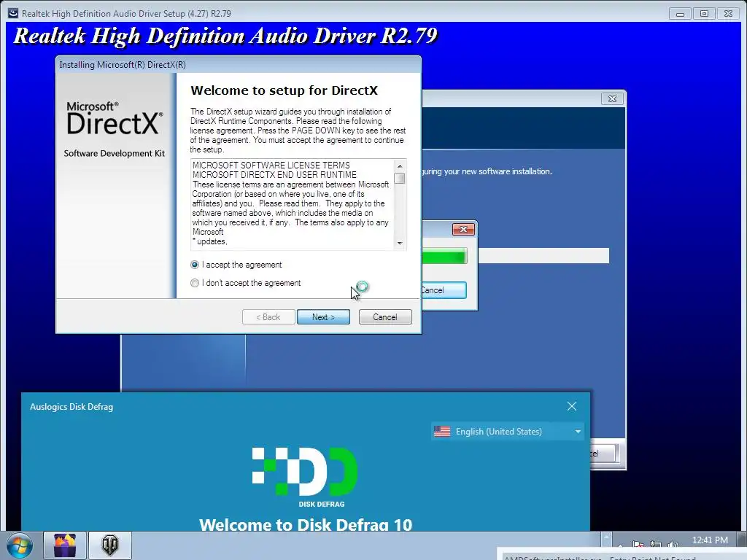Click the 'MICROSOFT SOFTWARE LICENSE TERMS' text line
This screenshot has width=747, height=560.
pyautogui.click(x=271, y=166)
